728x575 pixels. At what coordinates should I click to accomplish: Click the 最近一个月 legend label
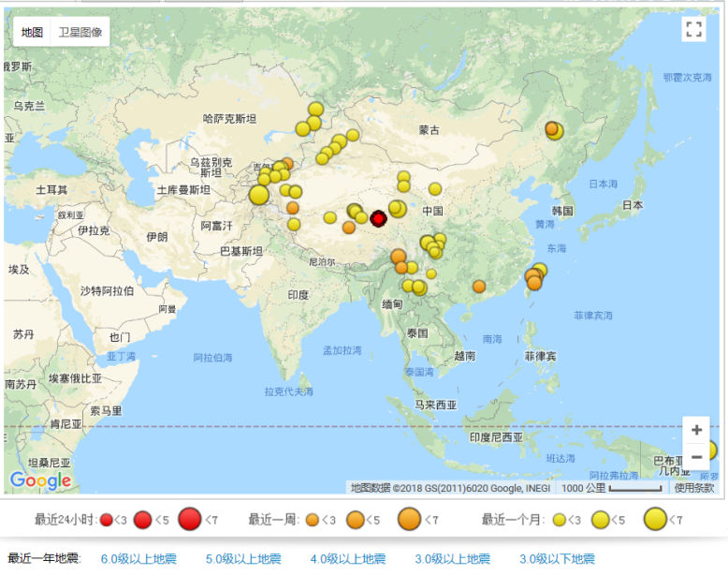pyautogui.click(x=512, y=520)
